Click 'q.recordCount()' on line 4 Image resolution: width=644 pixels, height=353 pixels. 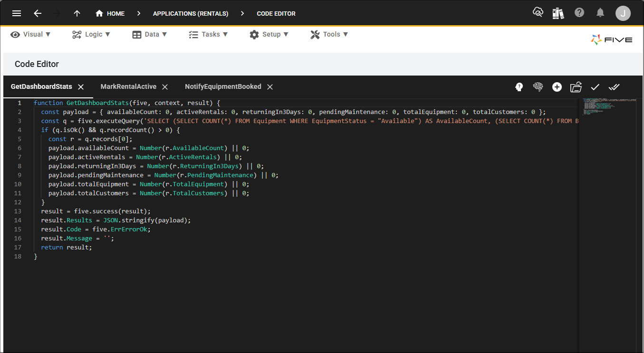click(x=127, y=130)
